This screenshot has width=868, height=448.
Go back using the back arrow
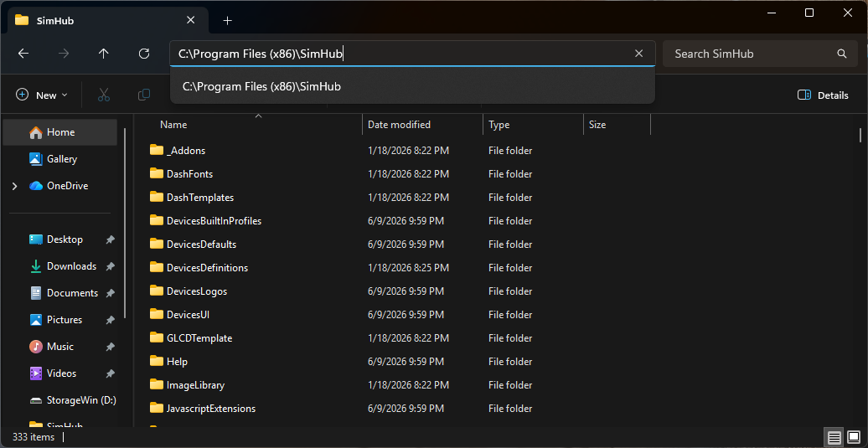click(23, 54)
